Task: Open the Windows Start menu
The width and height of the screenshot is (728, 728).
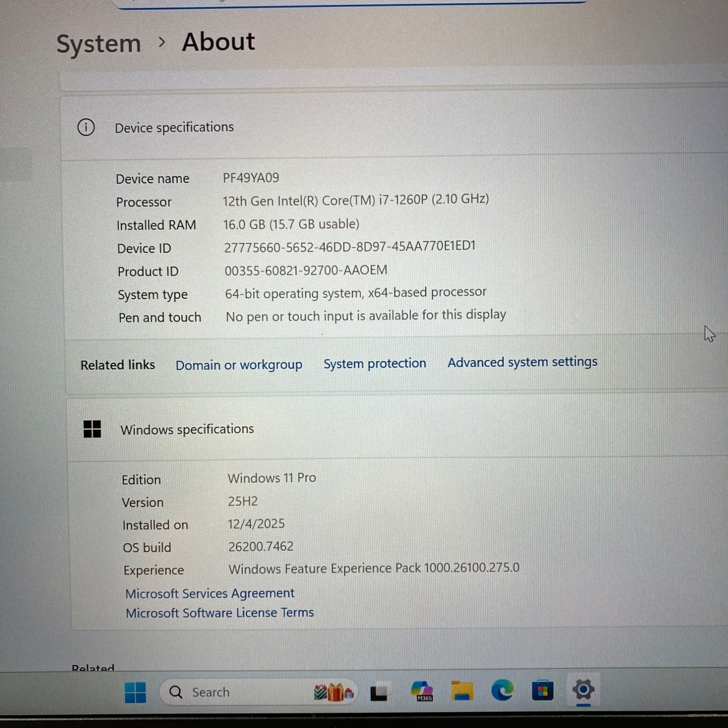Action: coord(135,692)
